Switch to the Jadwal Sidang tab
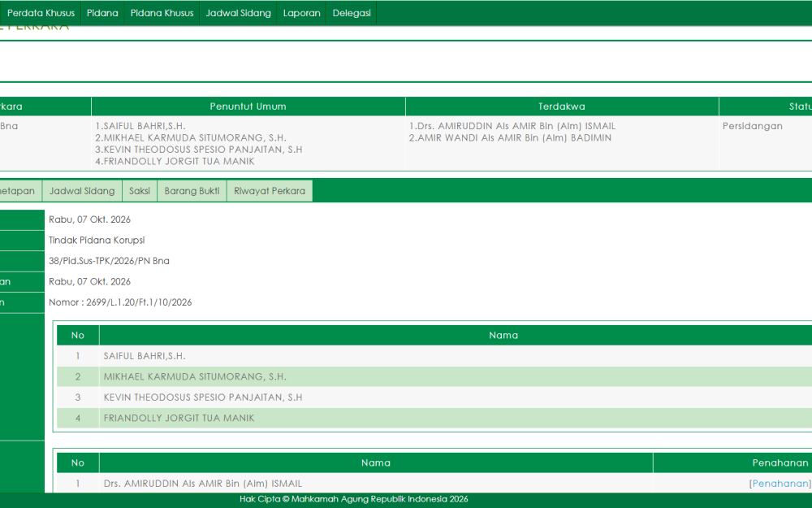This screenshot has width=812, height=508. click(x=82, y=191)
